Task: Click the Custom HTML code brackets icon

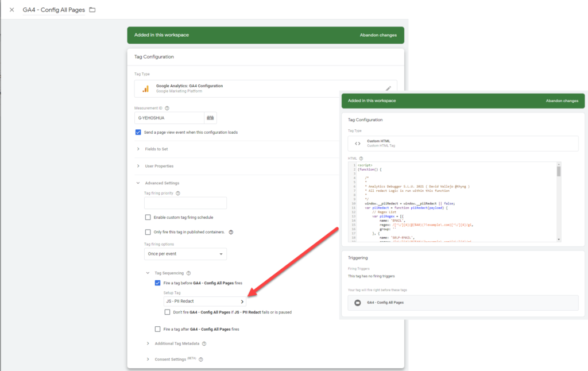Action: click(357, 144)
